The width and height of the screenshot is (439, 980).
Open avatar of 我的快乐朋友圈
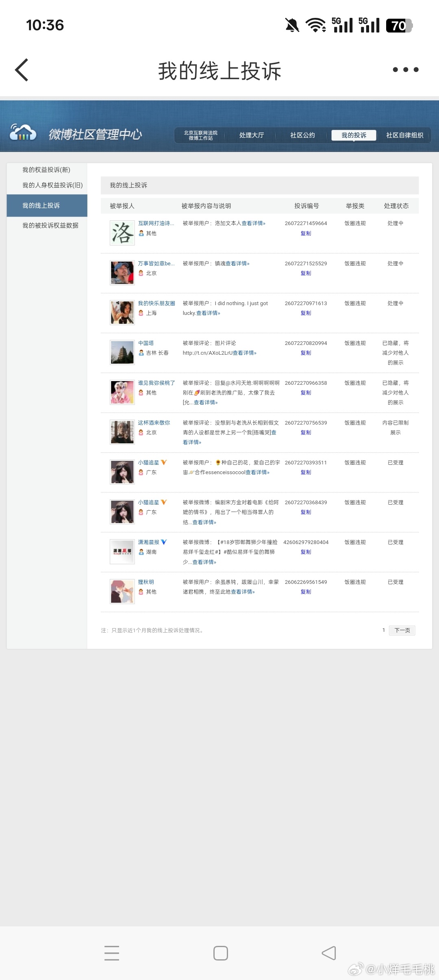click(122, 312)
